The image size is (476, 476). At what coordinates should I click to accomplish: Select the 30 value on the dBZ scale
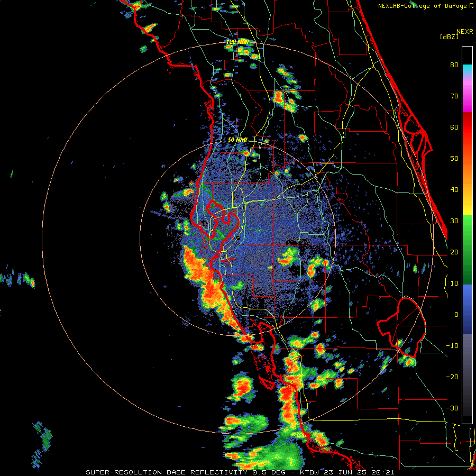[454, 221]
